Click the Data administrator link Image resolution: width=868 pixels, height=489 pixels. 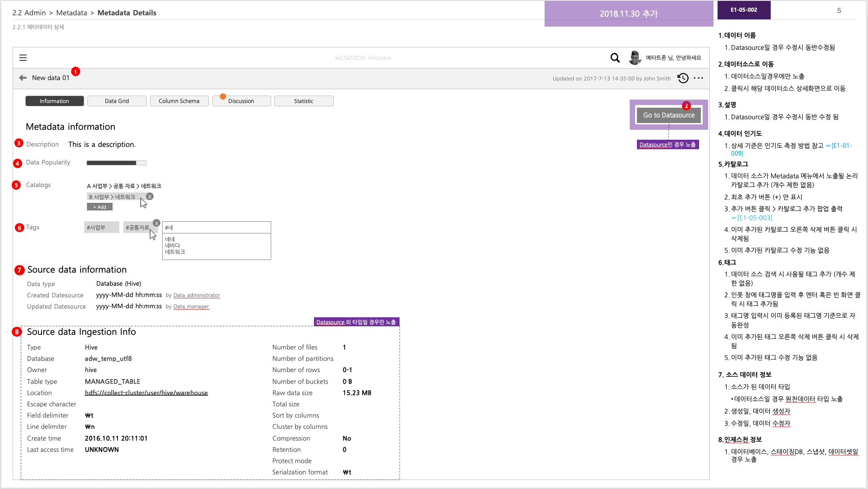click(197, 296)
